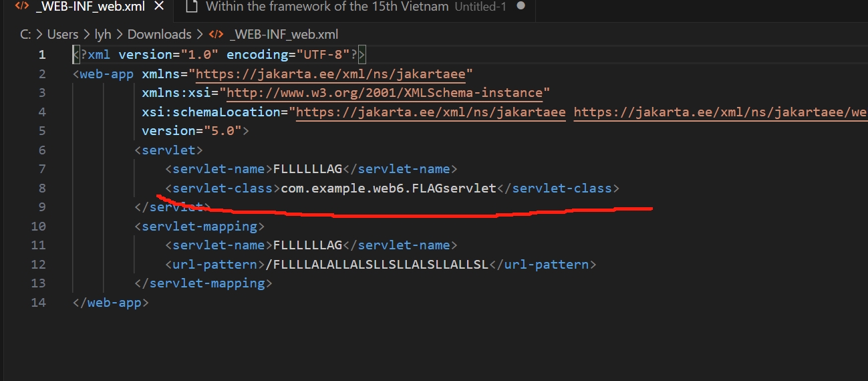
Task: Click the XML icon in the breadcrumb path
Action: point(216,34)
